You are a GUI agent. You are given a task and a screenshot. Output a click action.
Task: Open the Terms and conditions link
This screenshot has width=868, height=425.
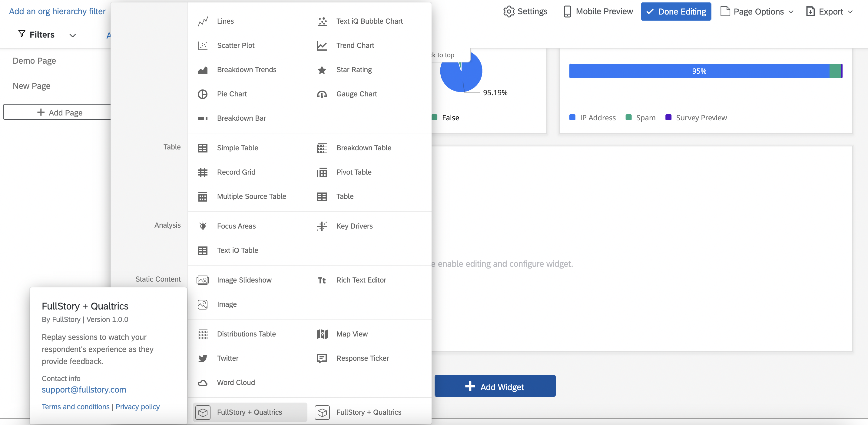coord(75,407)
